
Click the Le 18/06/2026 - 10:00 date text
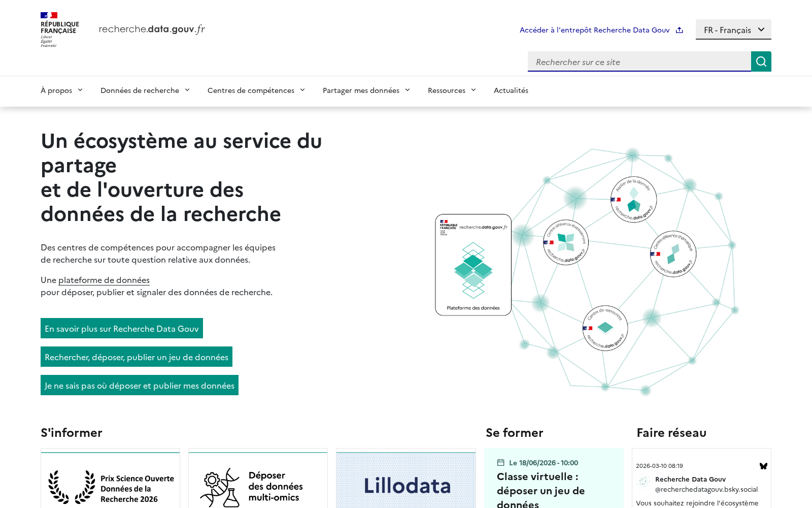(544, 463)
